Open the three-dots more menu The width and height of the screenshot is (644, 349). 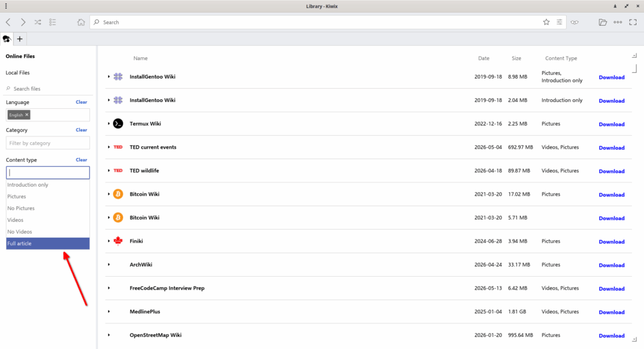click(x=618, y=22)
